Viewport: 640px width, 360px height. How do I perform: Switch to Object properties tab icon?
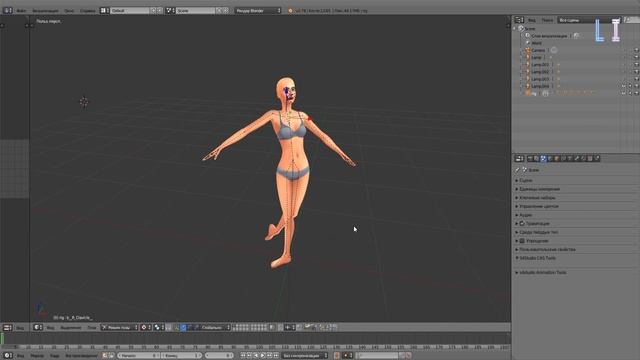556,158
